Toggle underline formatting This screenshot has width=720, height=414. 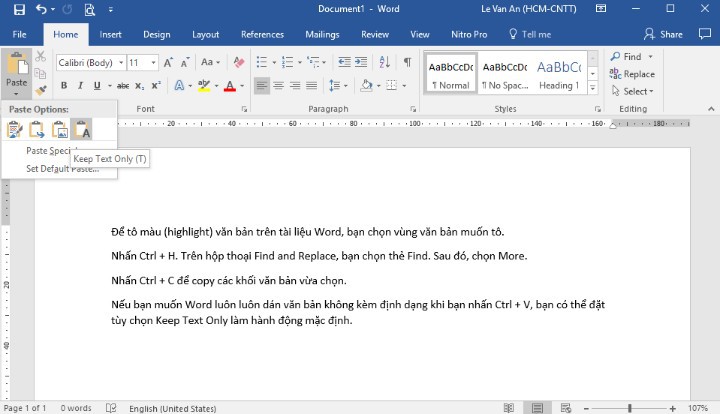[97, 85]
